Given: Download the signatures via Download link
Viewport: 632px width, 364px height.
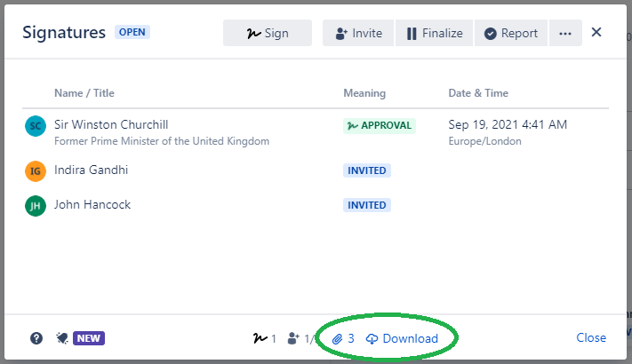Looking at the screenshot, I should pyautogui.click(x=402, y=338).
